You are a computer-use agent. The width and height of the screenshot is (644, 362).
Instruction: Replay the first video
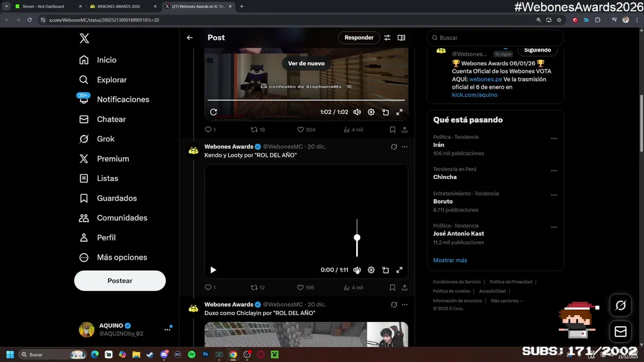click(x=213, y=112)
